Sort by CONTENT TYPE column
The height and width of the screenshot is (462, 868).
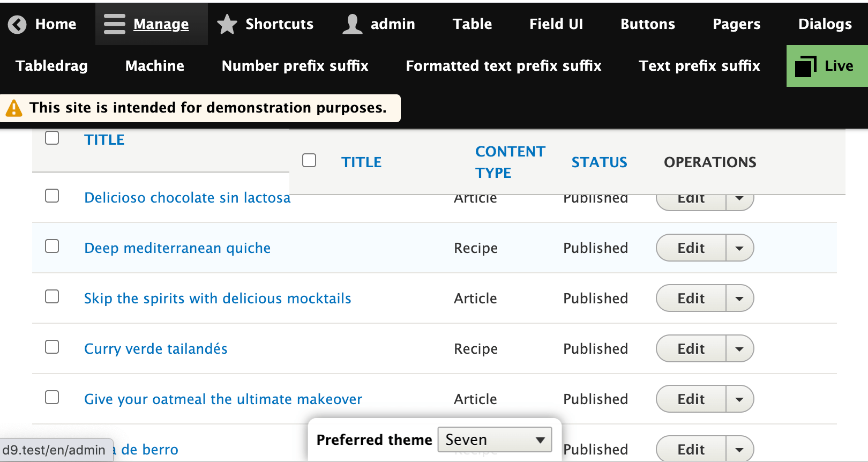tap(510, 162)
